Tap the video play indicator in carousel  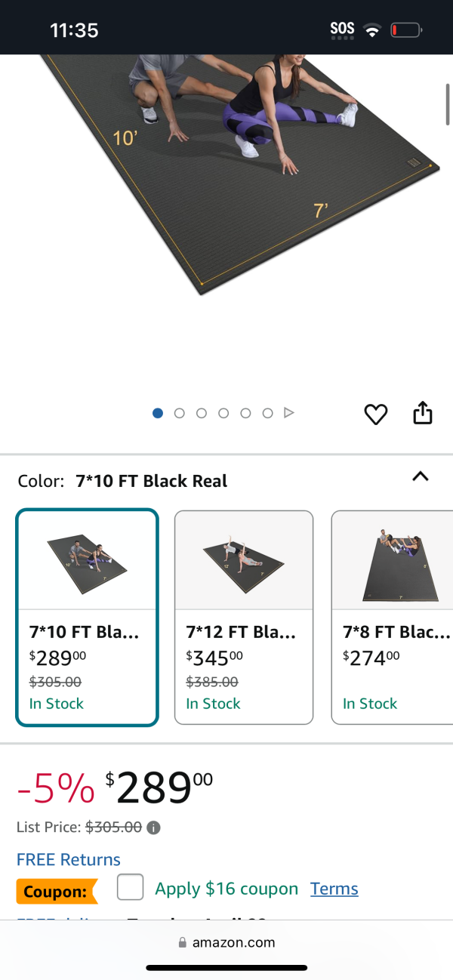pyautogui.click(x=288, y=413)
